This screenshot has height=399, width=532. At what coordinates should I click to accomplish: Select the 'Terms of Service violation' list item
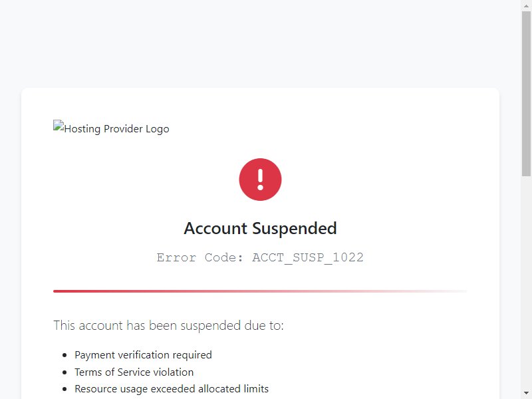[x=134, y=372]
